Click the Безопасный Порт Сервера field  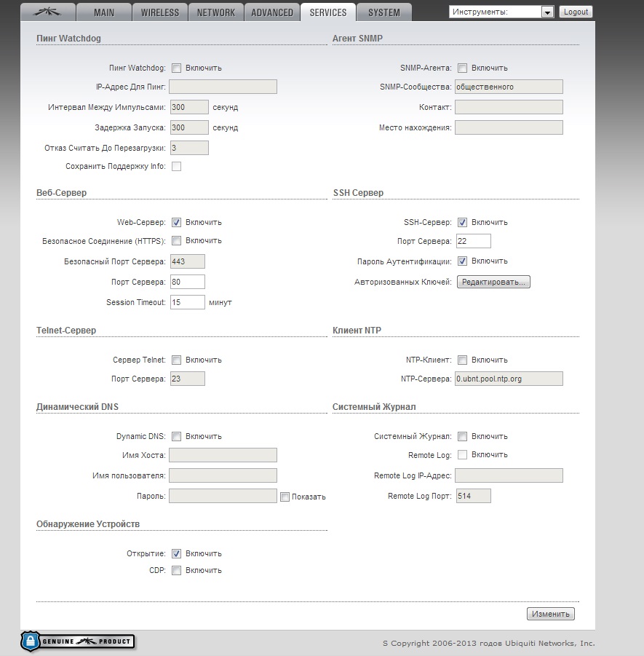pyautogui.click(x=187, y=261)
